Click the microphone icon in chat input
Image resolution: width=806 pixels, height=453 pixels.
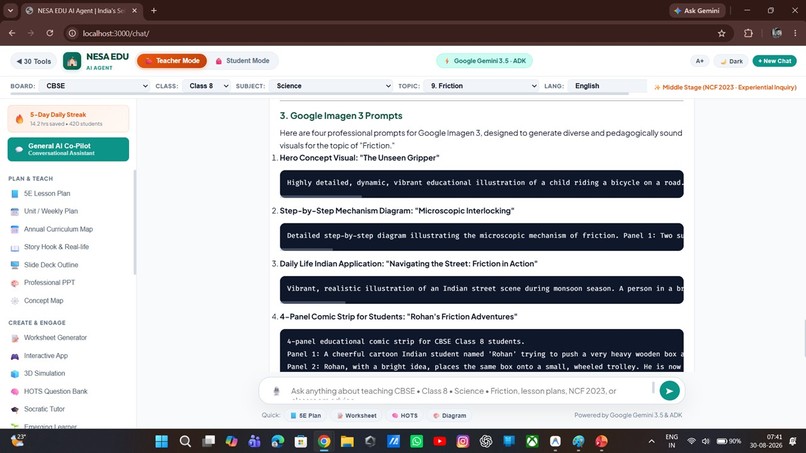(x=276, y=391)
